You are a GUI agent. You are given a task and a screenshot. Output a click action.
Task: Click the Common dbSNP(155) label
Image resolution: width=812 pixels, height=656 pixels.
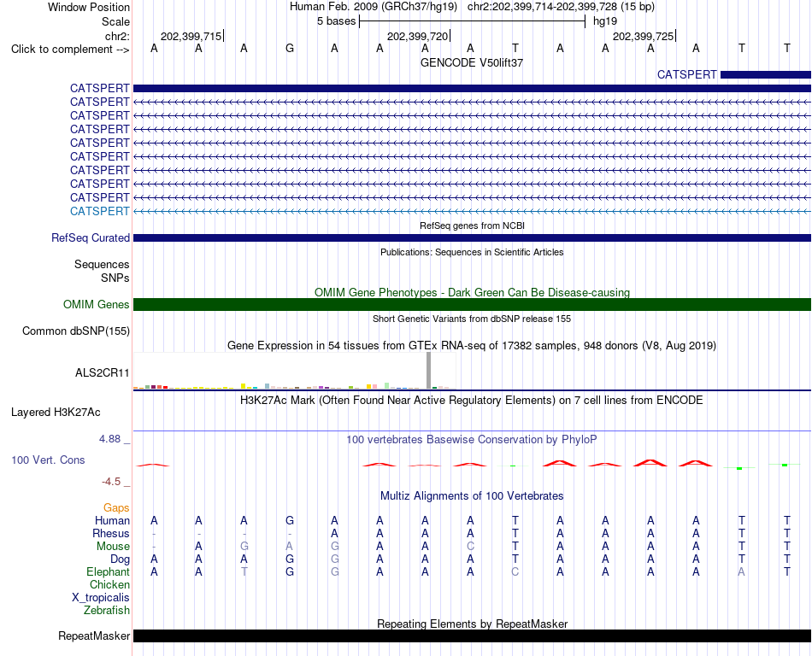click(75, 331)
